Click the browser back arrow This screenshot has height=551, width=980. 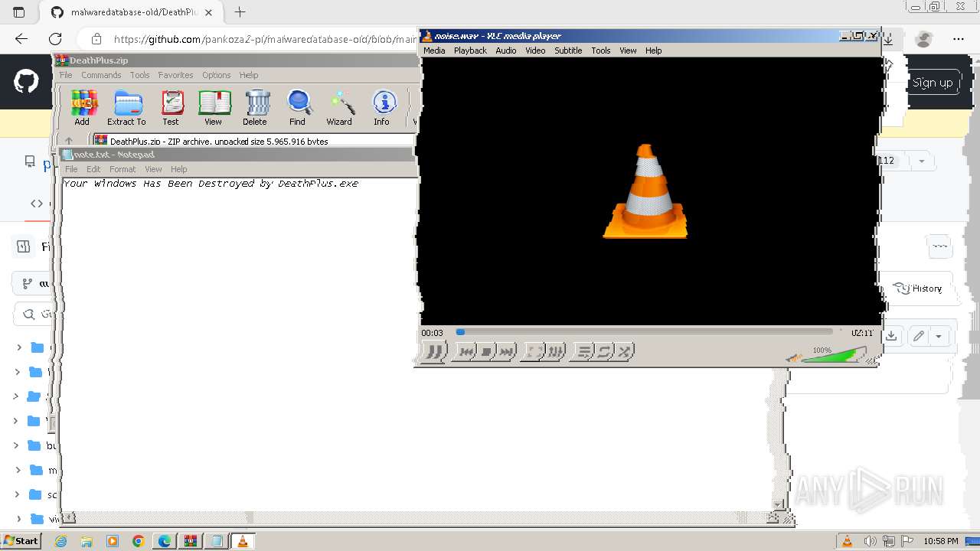coord(21,39)
